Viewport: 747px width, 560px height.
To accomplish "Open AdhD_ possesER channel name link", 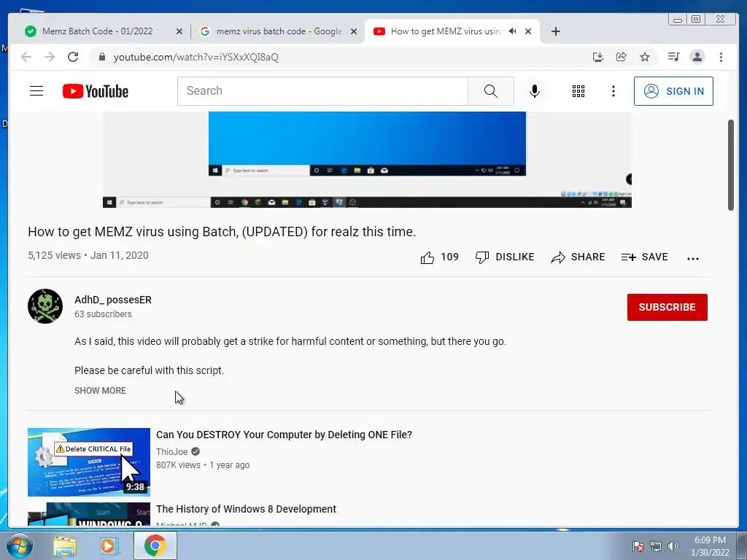I will coord(113,300).
